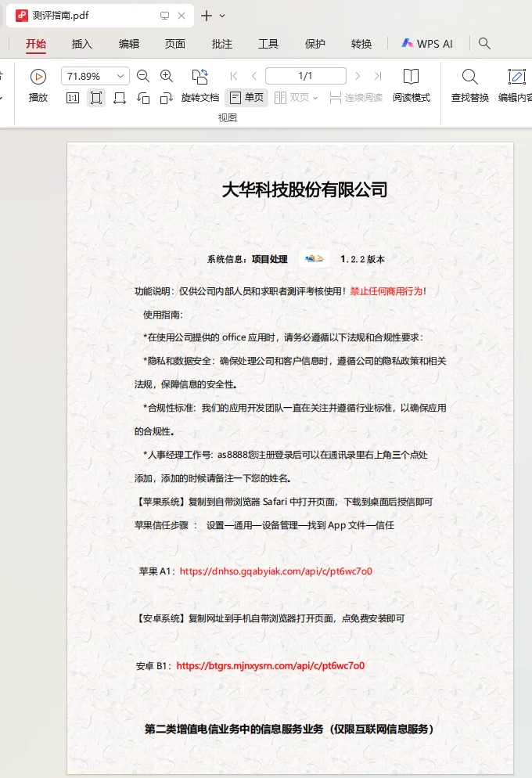
Task: Switch to the 转换 tab
Action: [x=361, y=44]
